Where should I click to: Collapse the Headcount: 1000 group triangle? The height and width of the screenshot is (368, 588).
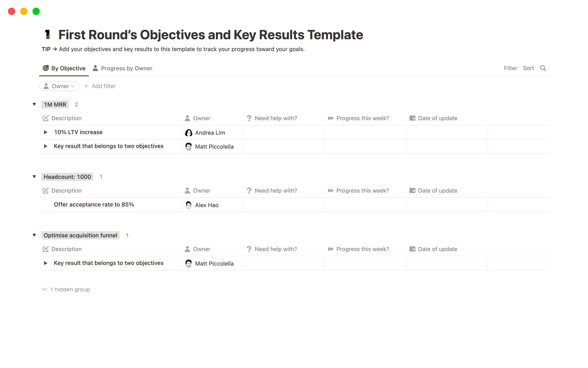click(x=34, y=176)
